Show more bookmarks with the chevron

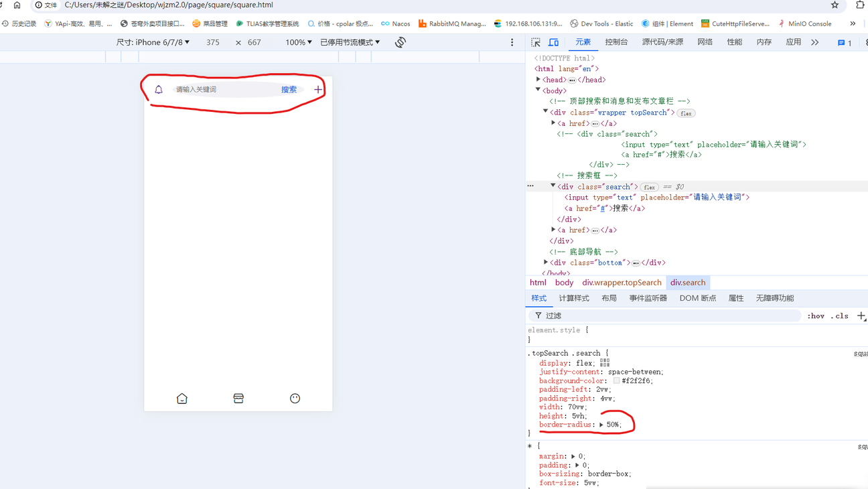853,23
